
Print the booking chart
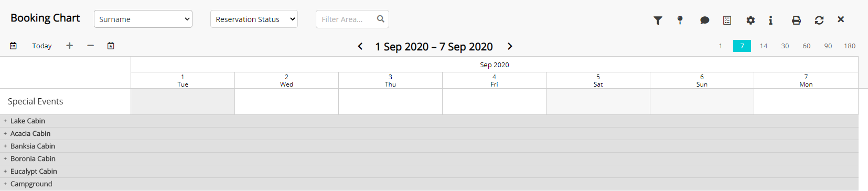(796, 20)
